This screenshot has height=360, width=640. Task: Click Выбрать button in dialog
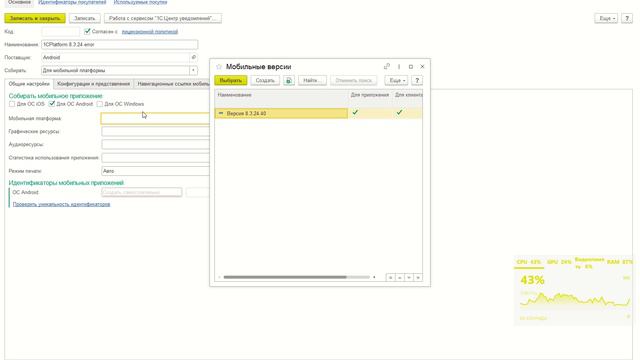pos(231,80)
